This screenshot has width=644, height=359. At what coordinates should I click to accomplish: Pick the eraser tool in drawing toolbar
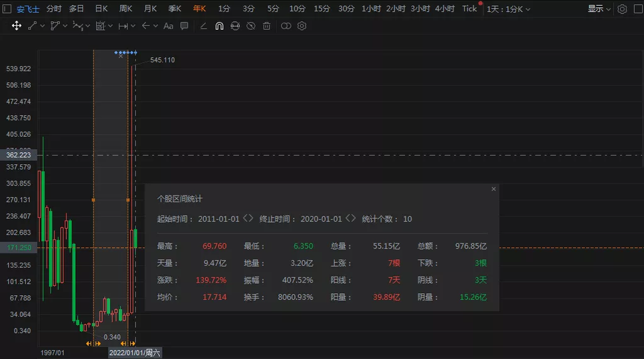203,26
